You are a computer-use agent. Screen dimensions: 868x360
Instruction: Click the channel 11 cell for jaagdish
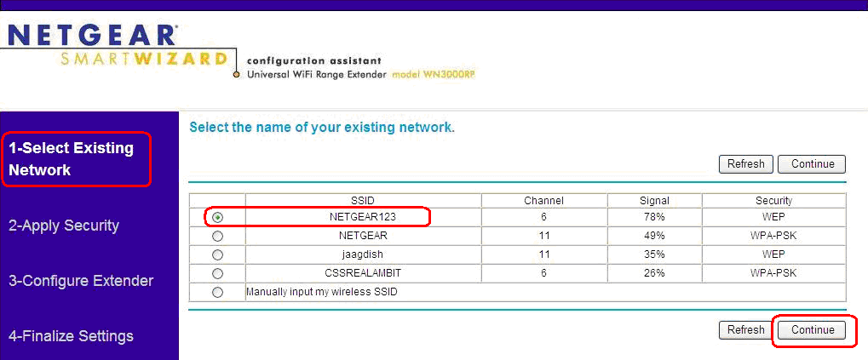(544, 255)
